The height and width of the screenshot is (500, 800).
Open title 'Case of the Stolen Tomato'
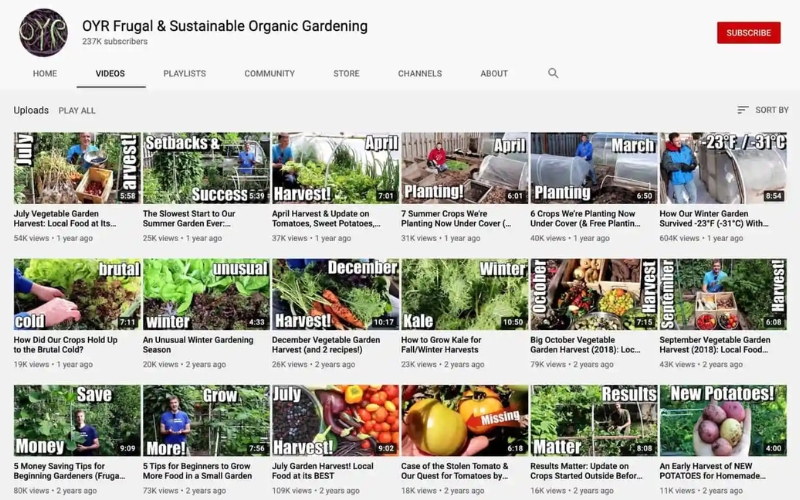pyautogui.click(x=455, y=470)
